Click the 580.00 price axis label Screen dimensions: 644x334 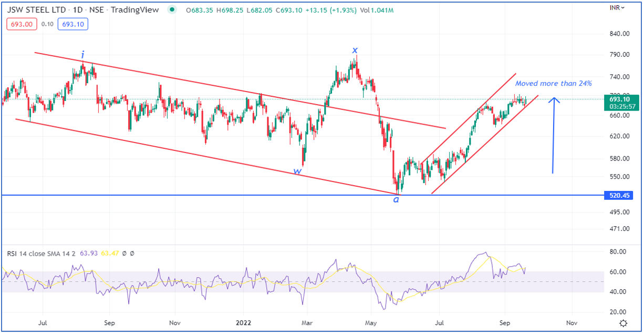point(619,158)
